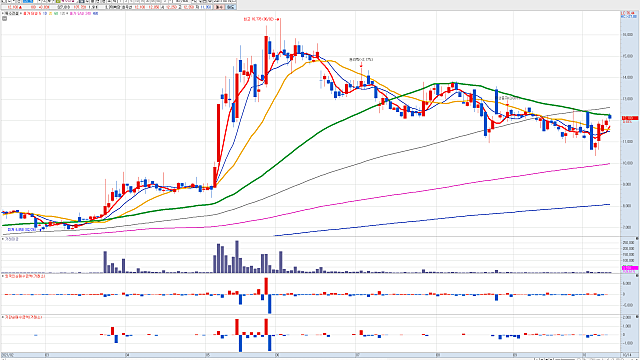Expand the middle net-buy indicator panel title

[x=24, y=276]
